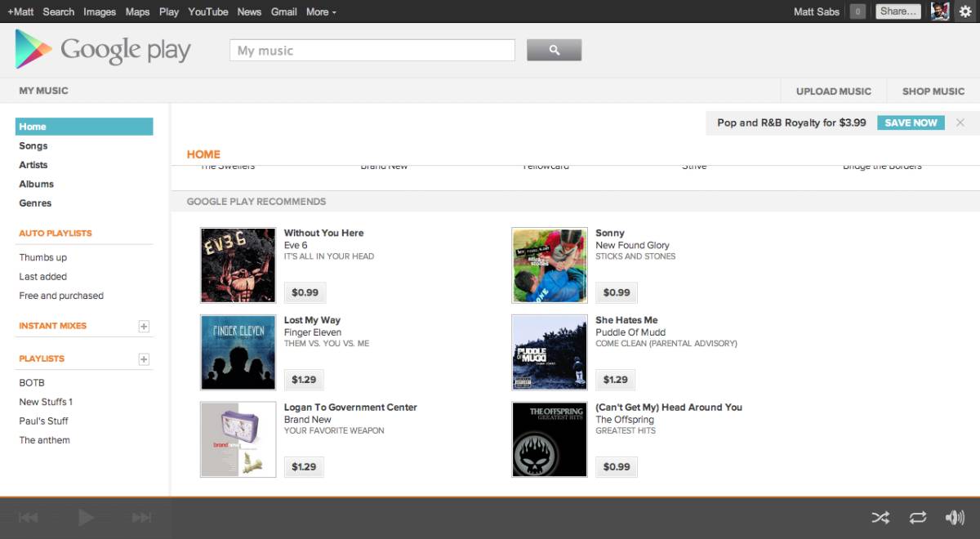The width and height of the screenshot is (980, 539).
Task: Buy Head Around You for $0.99
Action: (617, 467)
